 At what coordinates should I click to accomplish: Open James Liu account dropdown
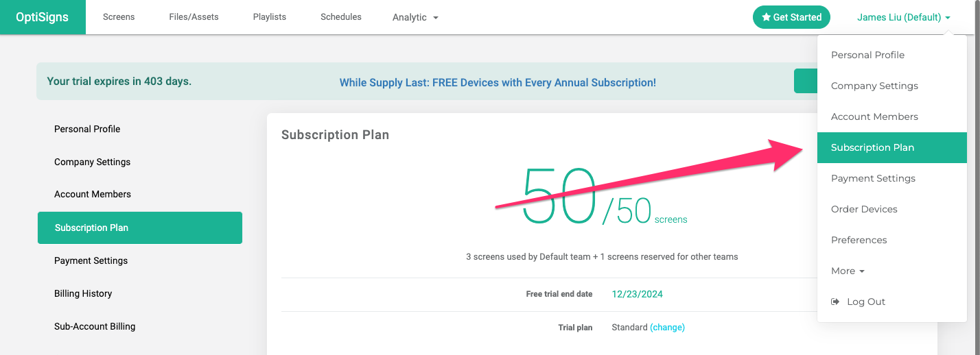[904, 17]
